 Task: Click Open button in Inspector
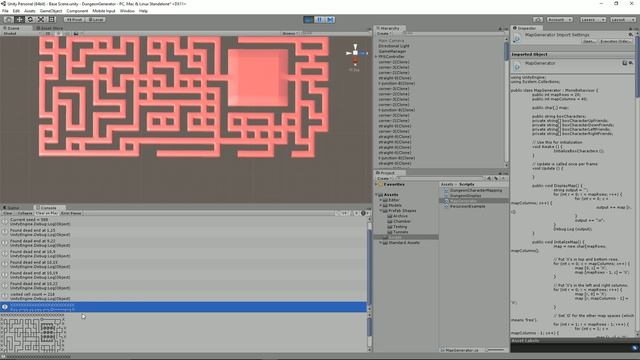(x=589, y=41)
